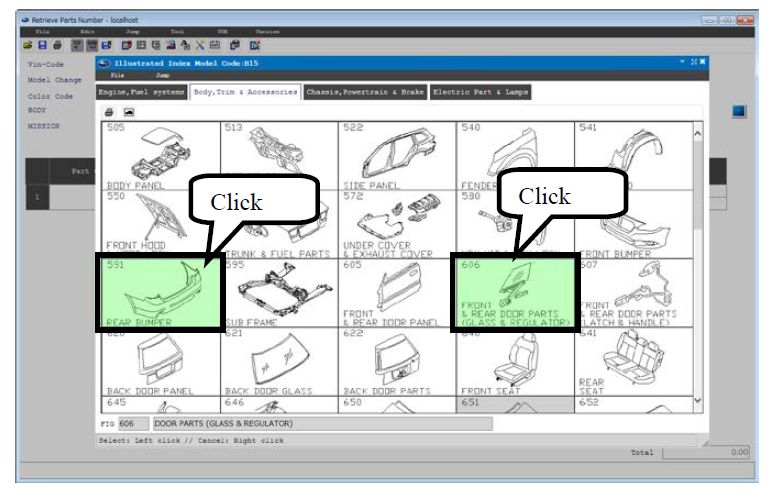The height and width of the screenshot is (491, 772).
Task: Click the computer monitor icon in the toolbar
Action: [171, 45]
